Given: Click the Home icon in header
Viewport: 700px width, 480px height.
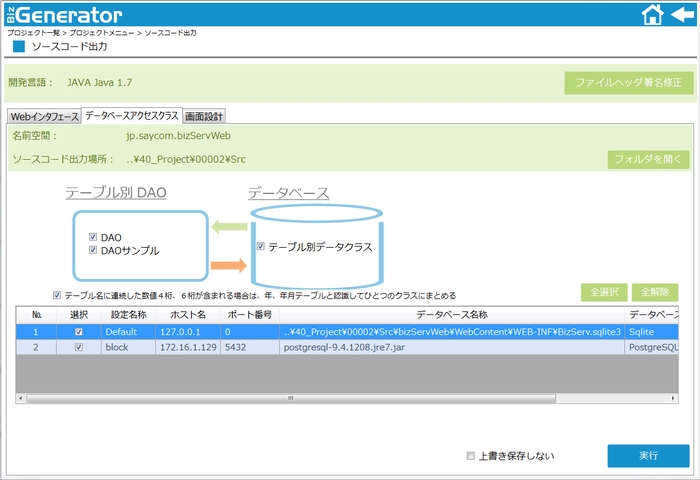Looking at the screenshot, I should tap(652, 14).
